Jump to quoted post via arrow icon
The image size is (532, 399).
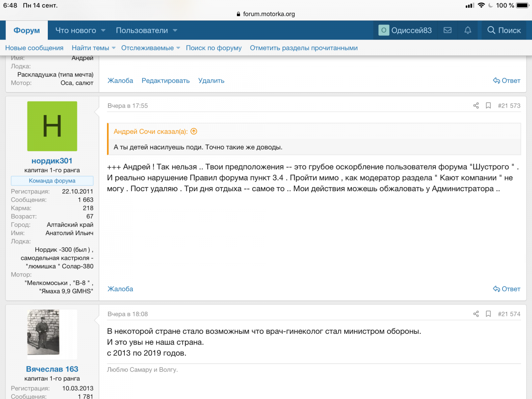pyautogui.click(x=194, y=131)
